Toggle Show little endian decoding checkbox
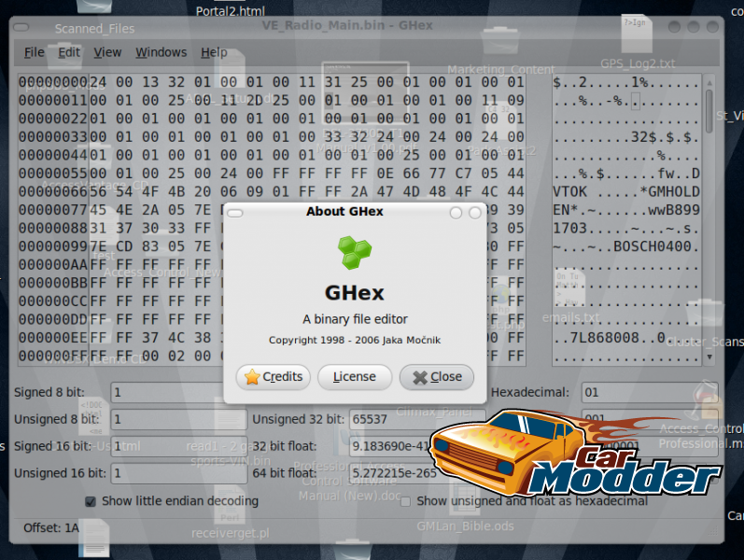The width and height of the screenshot is (744, 560). 91,501
